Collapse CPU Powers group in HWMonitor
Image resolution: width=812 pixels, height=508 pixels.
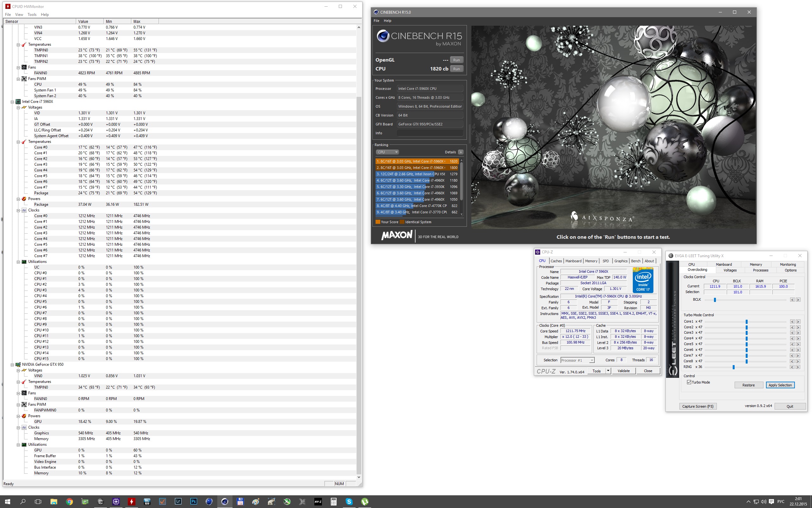[x=18, y=199]
